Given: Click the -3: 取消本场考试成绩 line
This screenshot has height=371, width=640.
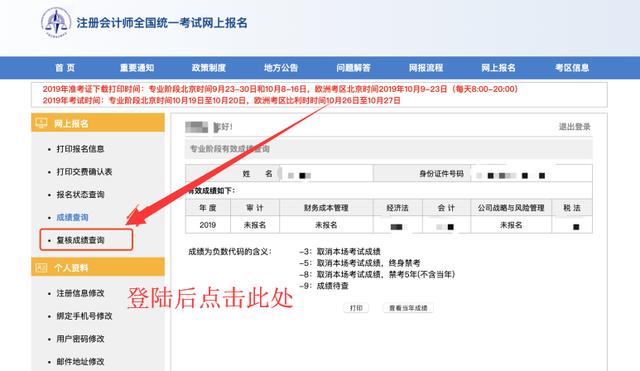Looking at the screenshot, I should tap(340, 251).
